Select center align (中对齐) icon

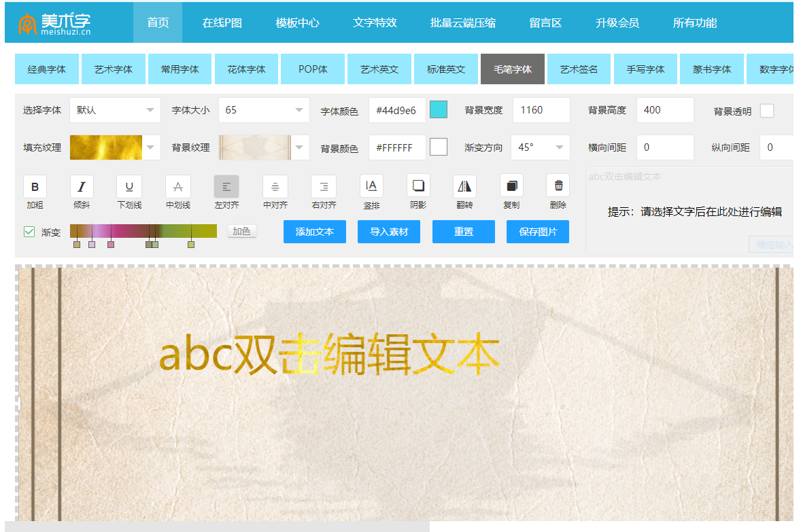(275, 187)
